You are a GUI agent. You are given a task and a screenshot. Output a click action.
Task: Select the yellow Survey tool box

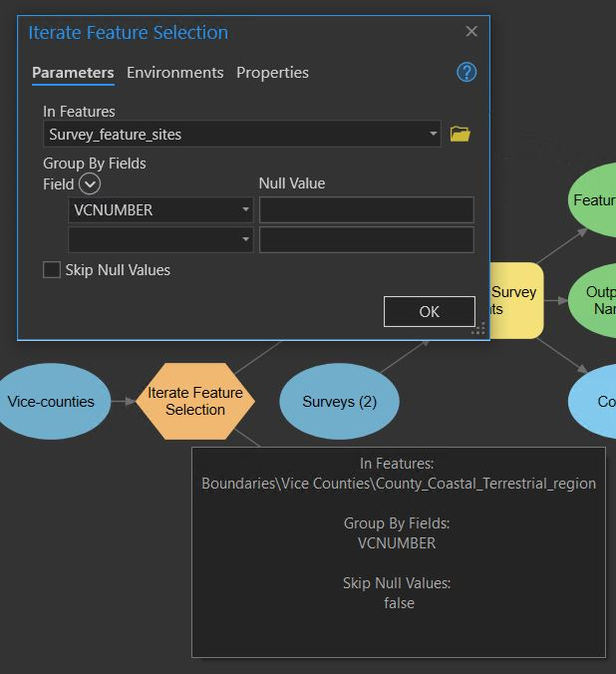(x=516, y=300)
